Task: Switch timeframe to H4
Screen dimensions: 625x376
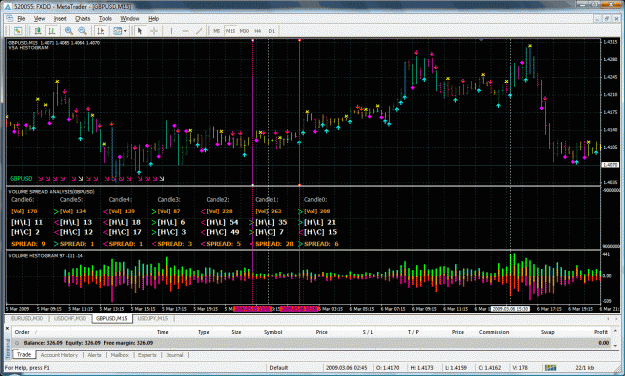Action: coord(258,31)
